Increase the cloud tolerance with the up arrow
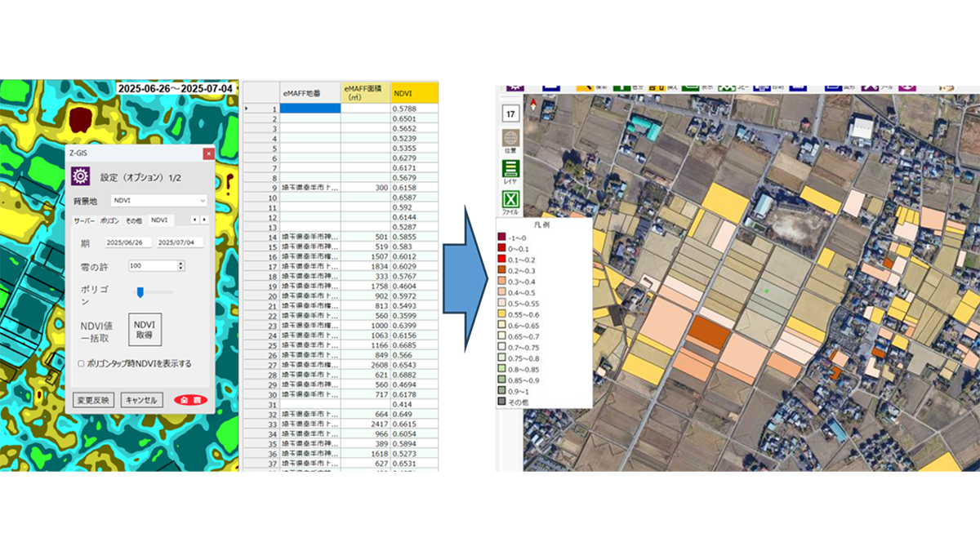The height and width of the screenshot is (551, 980). [181, 264]
